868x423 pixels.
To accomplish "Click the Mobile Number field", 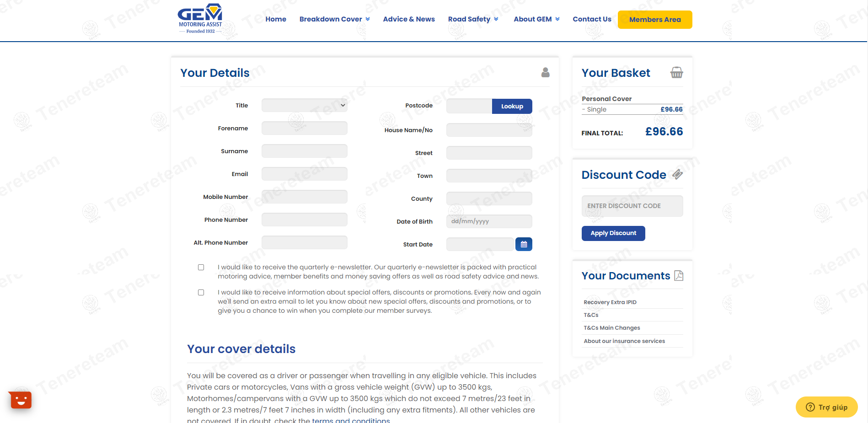I will 305,197.
